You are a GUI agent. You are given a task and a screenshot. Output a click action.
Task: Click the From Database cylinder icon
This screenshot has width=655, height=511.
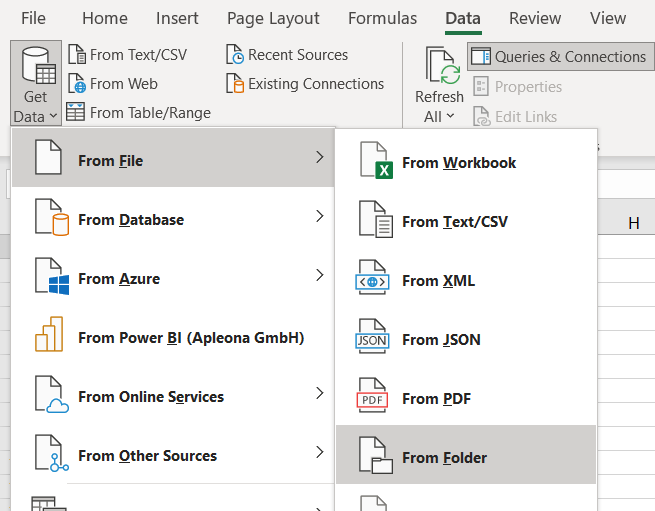click(52, 217)
